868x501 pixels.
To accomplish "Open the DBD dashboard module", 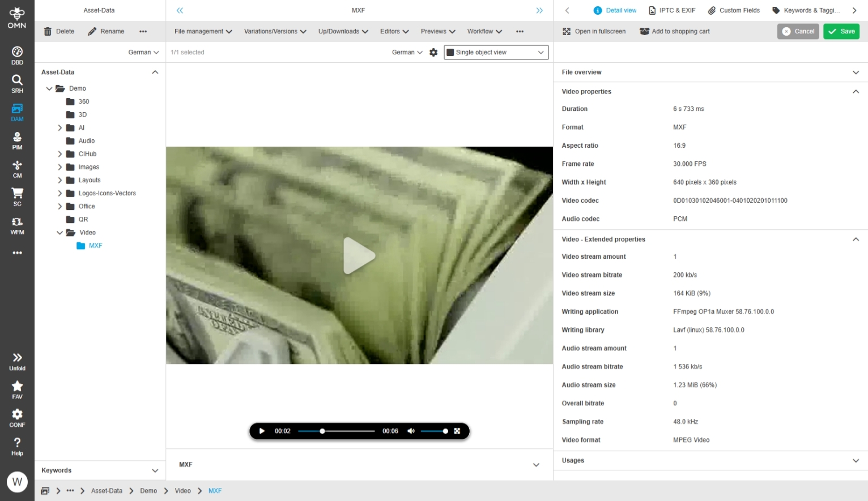I will tap(17, 55).
